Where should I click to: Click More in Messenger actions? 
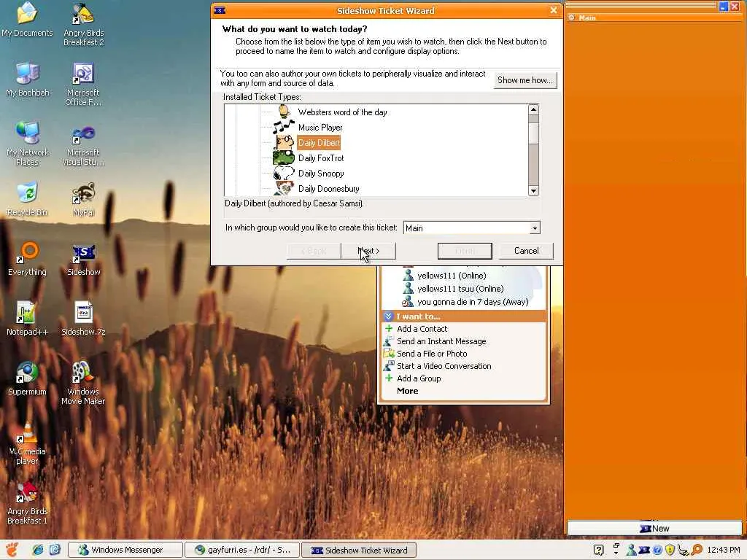[407, 391]
